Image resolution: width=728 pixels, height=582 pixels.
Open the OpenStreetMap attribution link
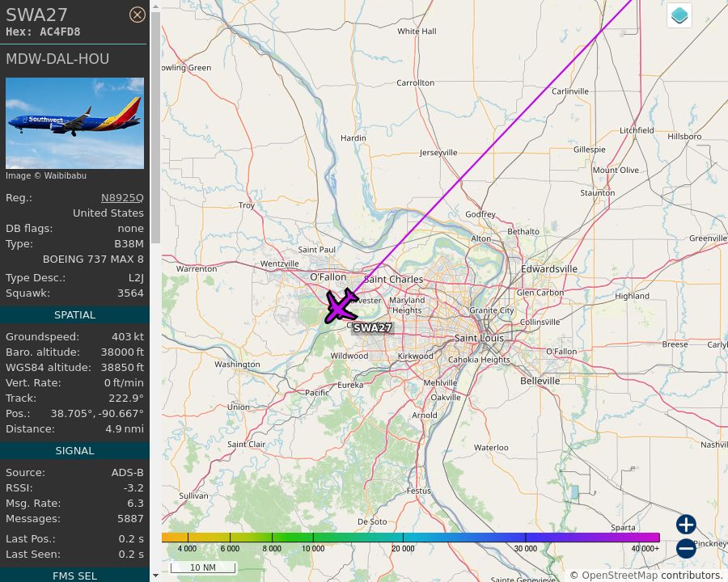(x=620, y=576)
